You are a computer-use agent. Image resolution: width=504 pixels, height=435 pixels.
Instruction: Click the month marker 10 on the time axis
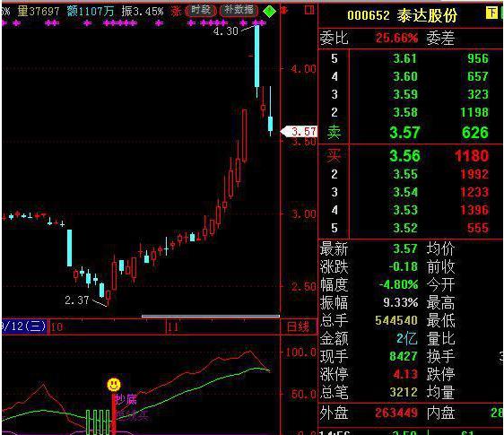click(56, 327)
